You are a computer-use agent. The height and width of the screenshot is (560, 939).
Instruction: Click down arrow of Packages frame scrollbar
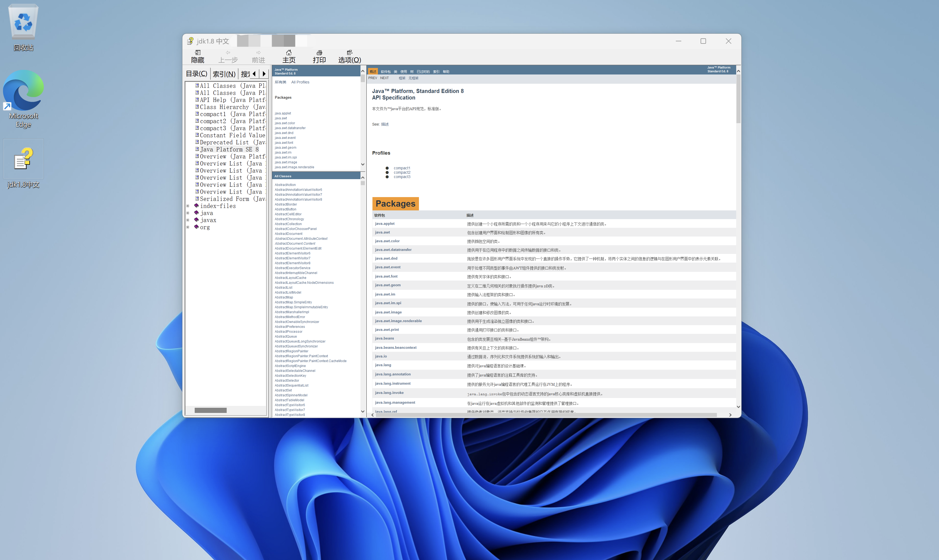coord(363,164)
